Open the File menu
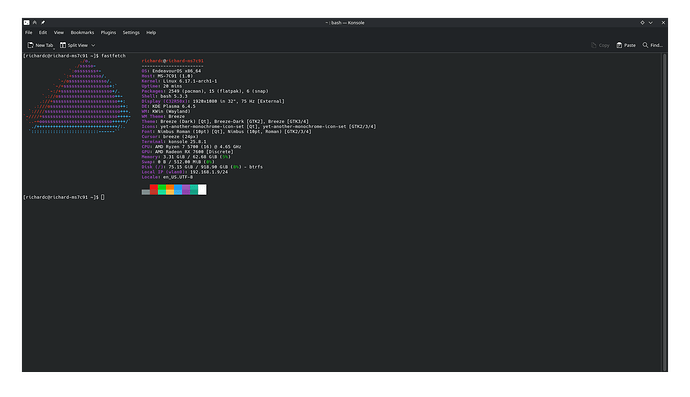Image resolution: width=690 pixels, height=397 pixels. click(x=29, y=33)
